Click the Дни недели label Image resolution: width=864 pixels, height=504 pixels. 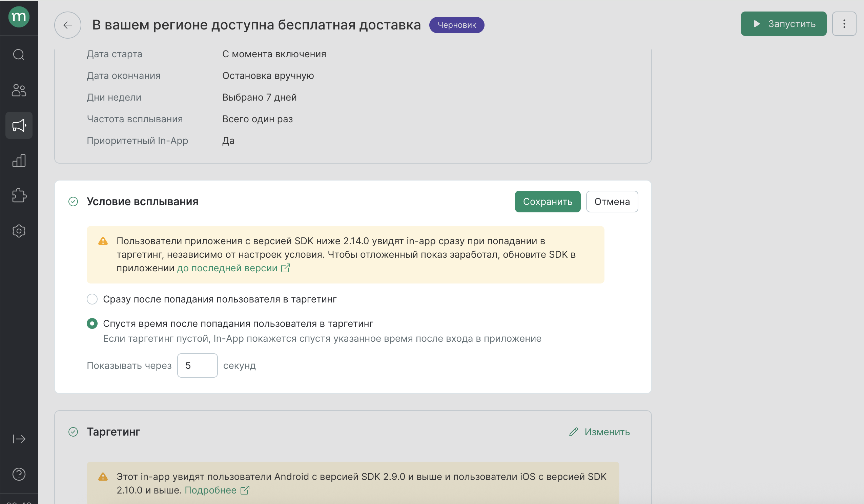point(114,97)
